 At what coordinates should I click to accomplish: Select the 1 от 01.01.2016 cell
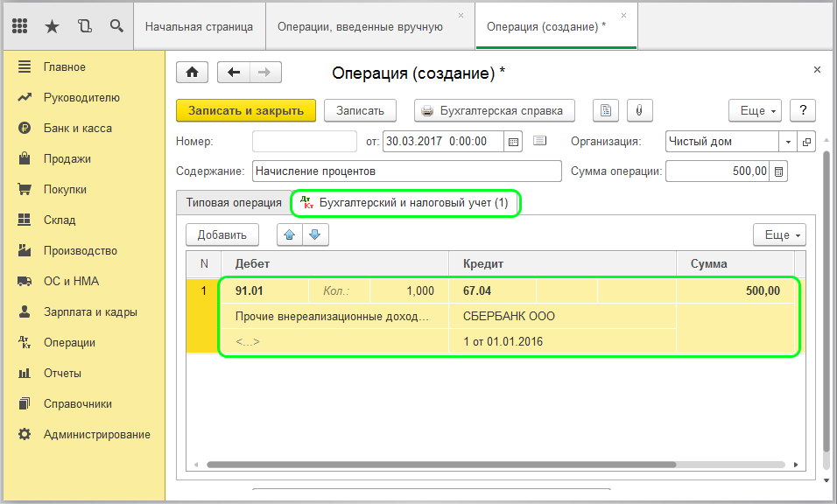[563, 341]
